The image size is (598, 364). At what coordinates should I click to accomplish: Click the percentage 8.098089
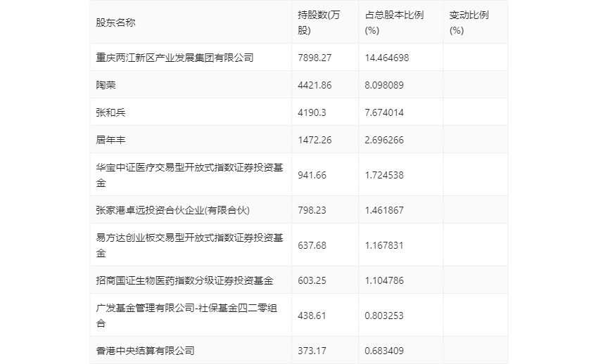click(384, 85)
